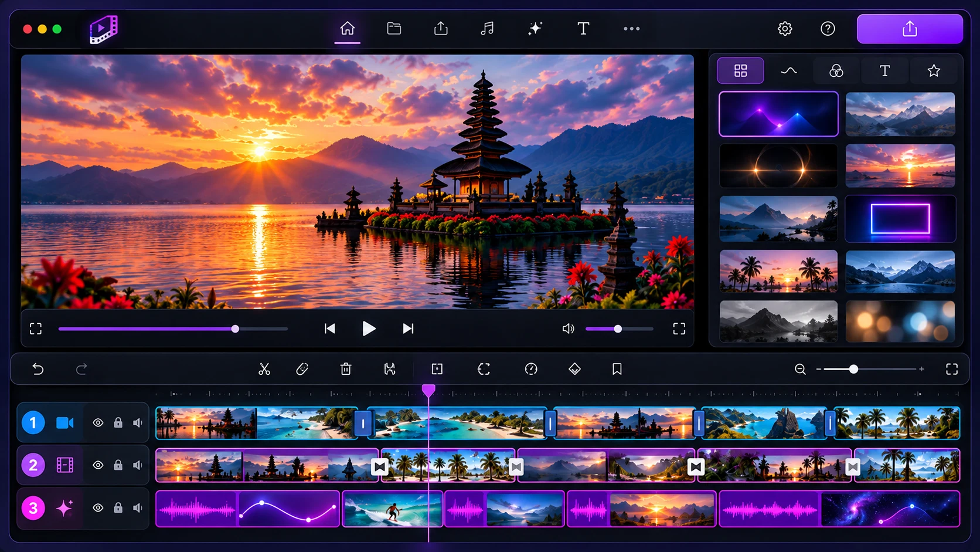Screen dimensions: 980x552
Task: Adjust the volume slider
Action: pos(619,329)
